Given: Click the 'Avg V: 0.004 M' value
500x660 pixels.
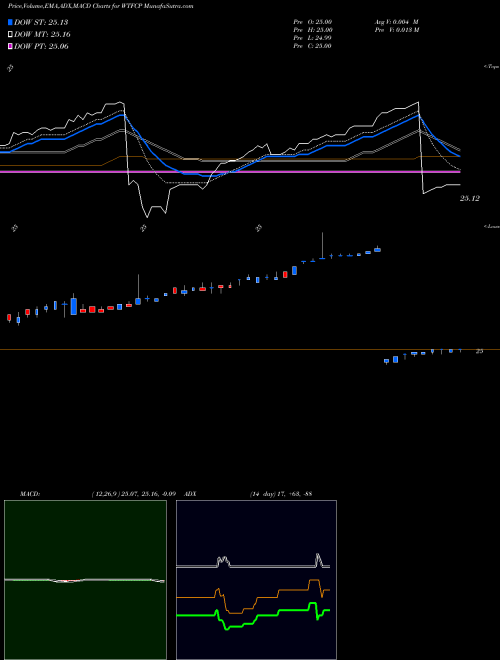Looking at the screenshot, I should (x=396, y=22).
